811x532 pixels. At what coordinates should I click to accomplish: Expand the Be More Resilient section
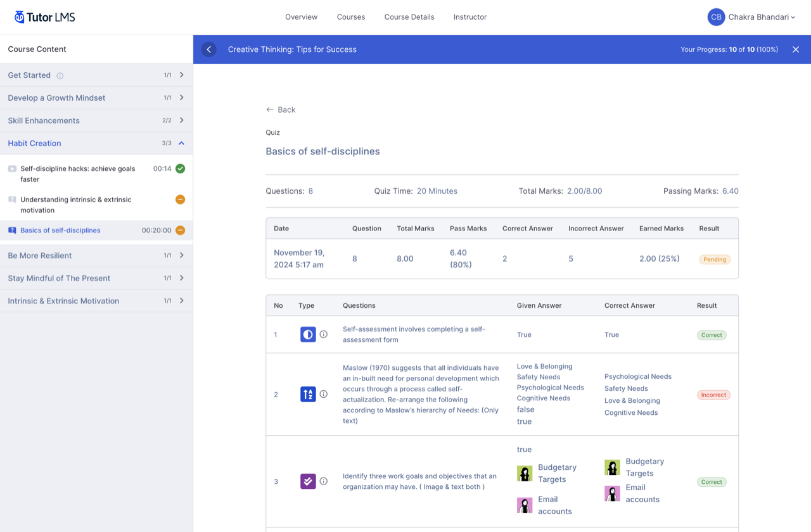pyautogui.click(x=181, y=255)
